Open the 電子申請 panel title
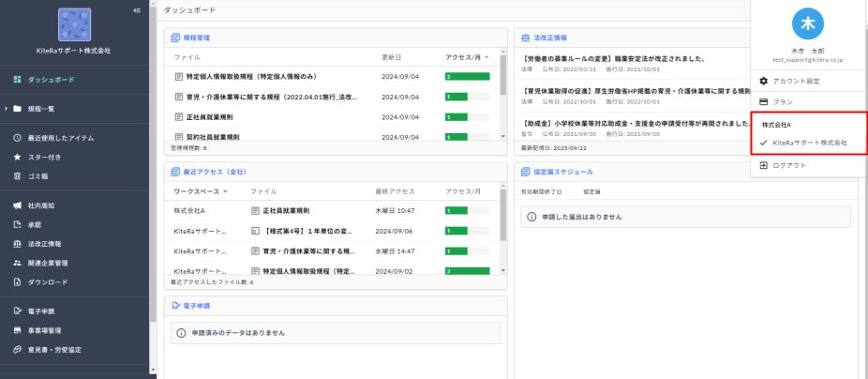The height and width of the screenshot is (379, 868). click(x=197, y=305)
